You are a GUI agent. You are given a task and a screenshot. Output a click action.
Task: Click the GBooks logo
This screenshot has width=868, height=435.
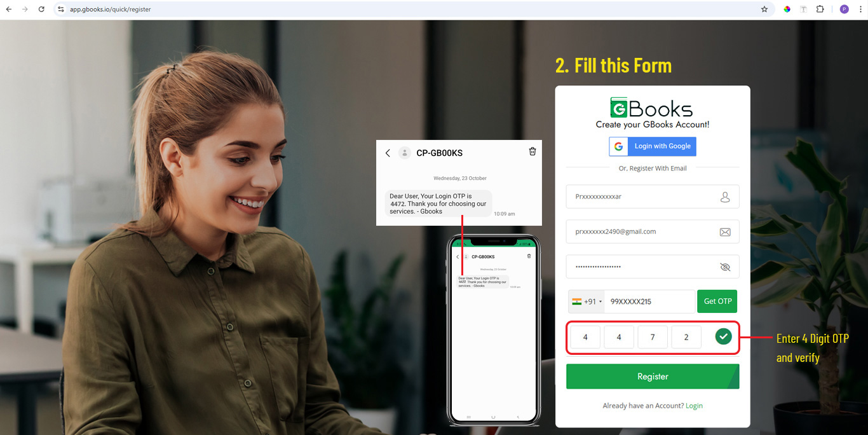click(x=651, y=108)
